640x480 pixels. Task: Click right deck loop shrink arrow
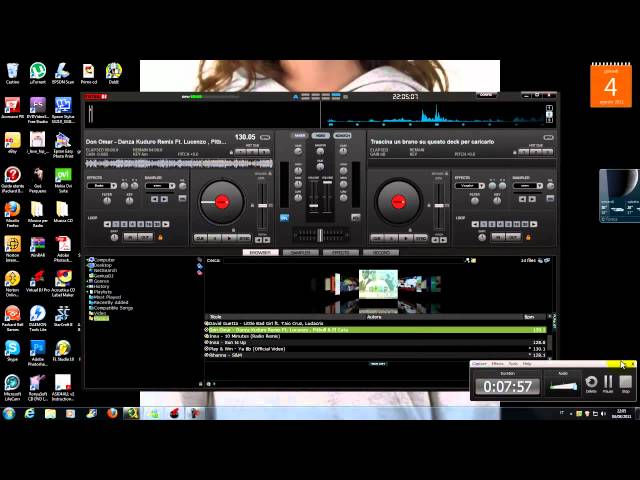pos(475,224)
